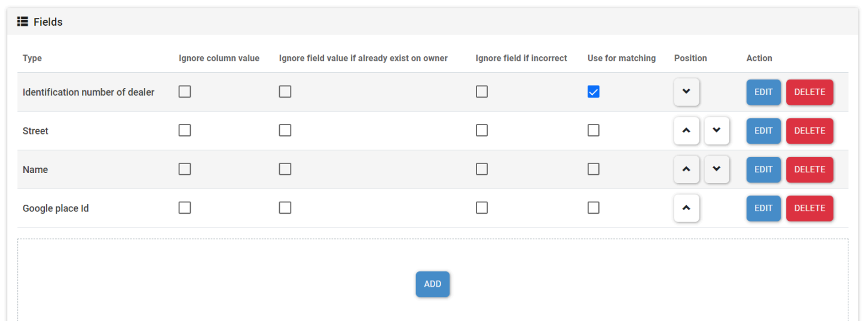Move Name row down
Viewport: 868px width, 328px height.
[x=717, y=170]
